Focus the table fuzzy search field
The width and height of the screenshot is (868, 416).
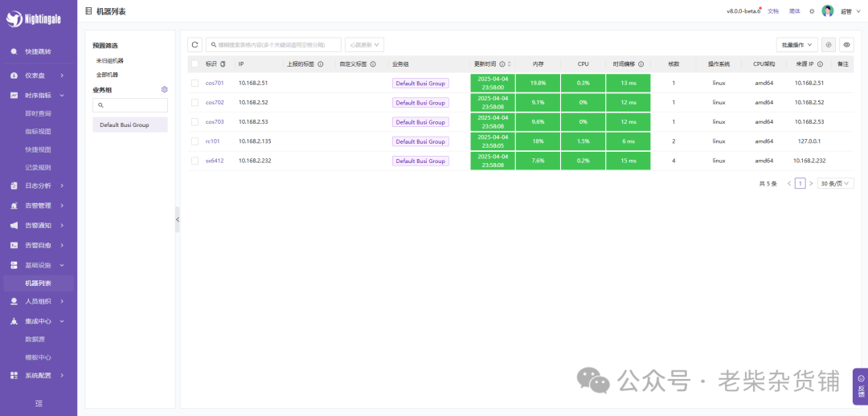pos(273,45)
